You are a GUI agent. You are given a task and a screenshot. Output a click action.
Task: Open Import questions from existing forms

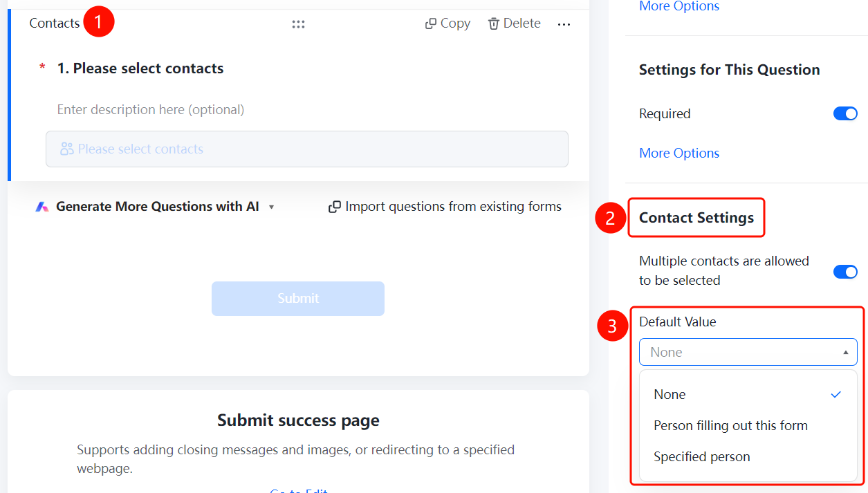coord(445,207)
